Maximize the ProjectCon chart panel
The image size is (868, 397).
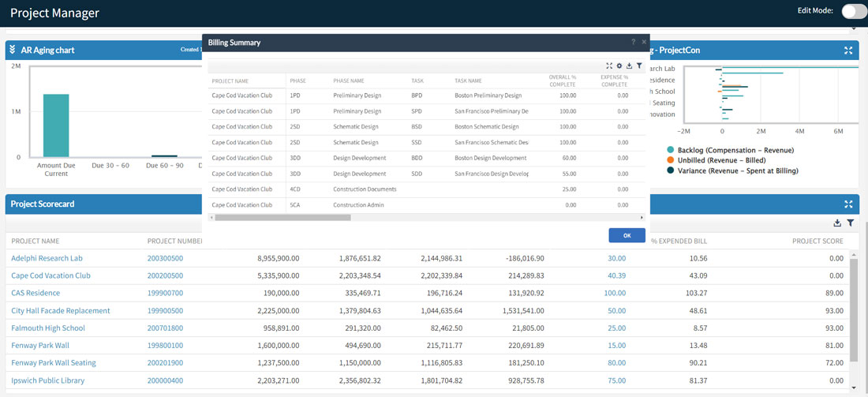tap(848, 51)
